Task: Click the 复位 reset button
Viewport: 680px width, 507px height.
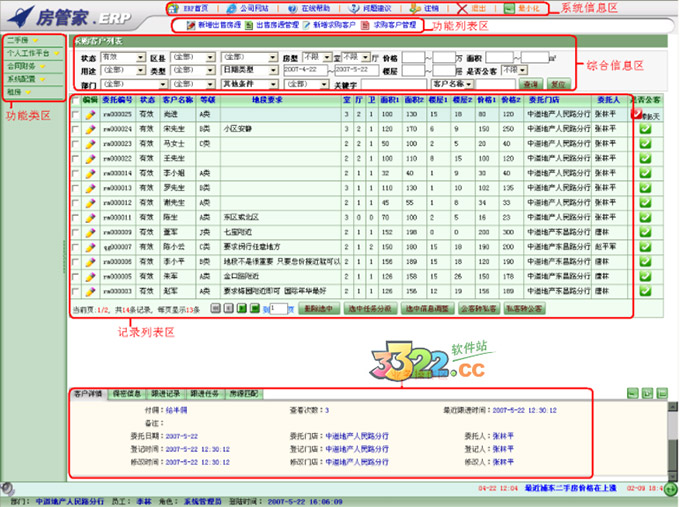Action: click(x=558, y=84)
